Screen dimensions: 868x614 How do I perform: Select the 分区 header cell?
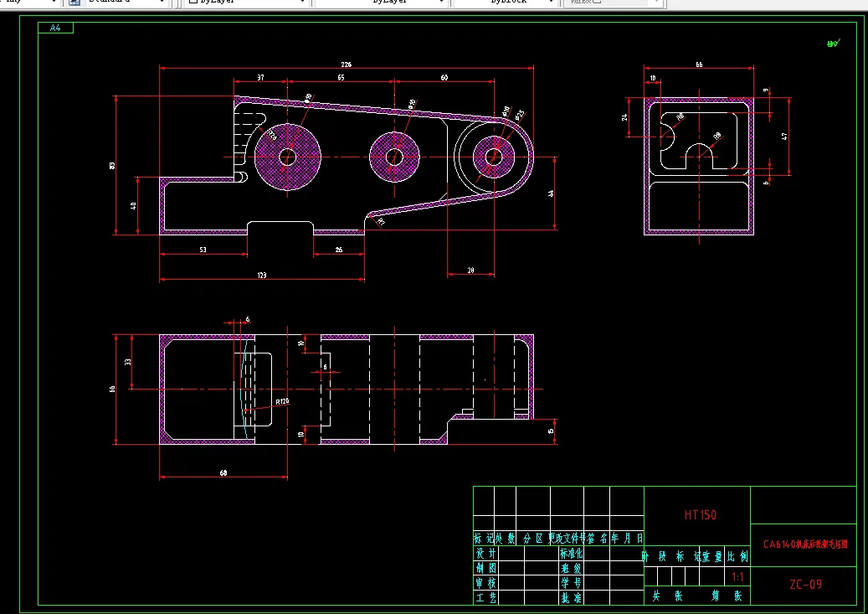pyautogui.click(x=533, y=538)
